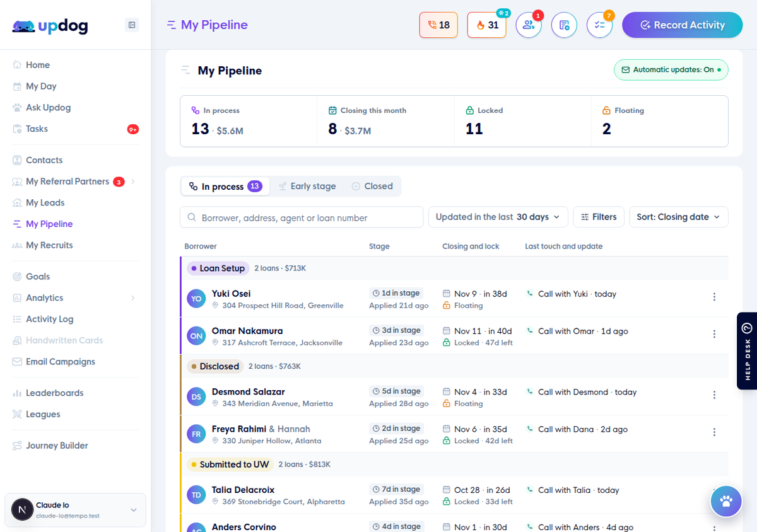Select the Floating summary card
757x532 pixels.
[660, 122]
